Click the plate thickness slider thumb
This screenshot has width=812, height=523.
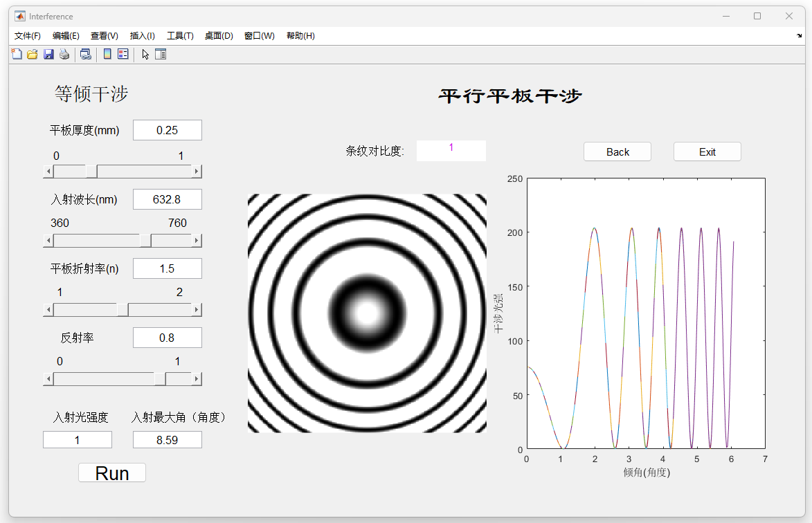pos(91,172)
